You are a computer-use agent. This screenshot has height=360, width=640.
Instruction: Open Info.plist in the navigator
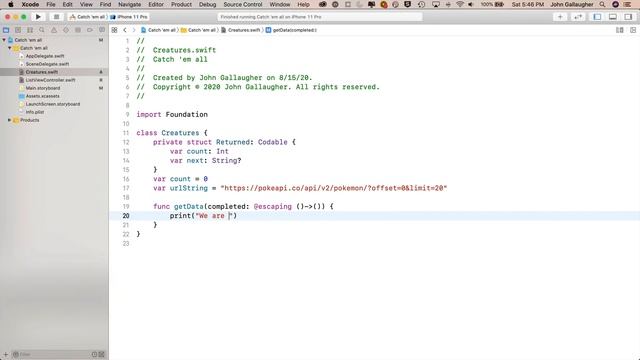(x=35, y=112)
